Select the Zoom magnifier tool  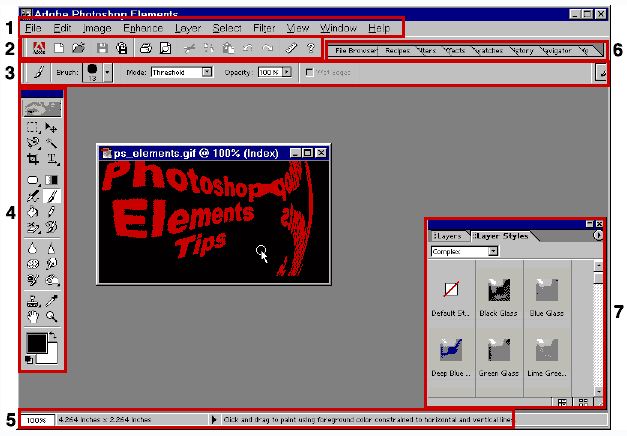coord(51,316)
